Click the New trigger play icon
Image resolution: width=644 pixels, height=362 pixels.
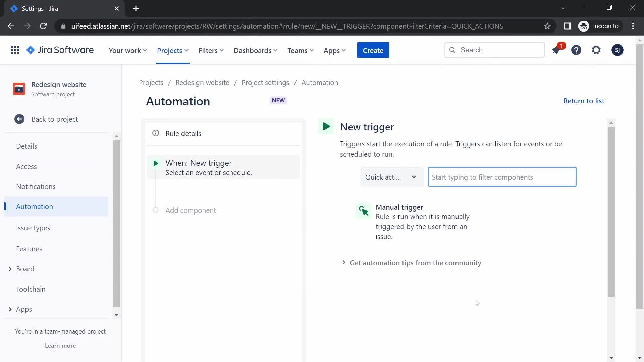click(326, 127)
